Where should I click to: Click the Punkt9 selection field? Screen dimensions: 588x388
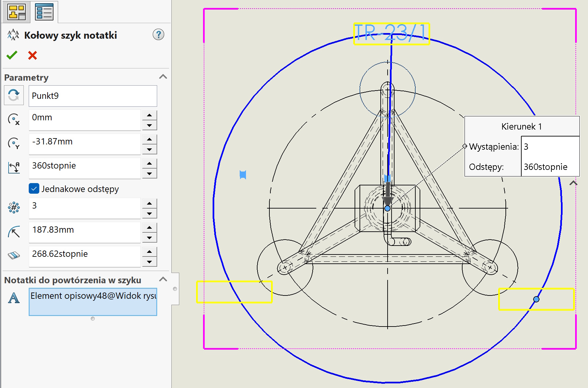(92, 96)
